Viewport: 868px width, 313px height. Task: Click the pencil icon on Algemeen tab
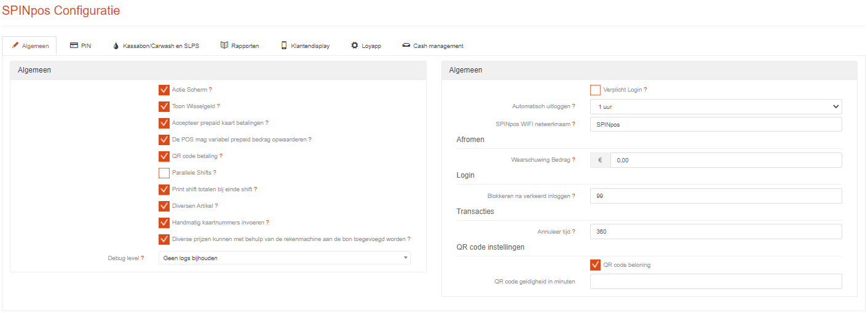15,46
